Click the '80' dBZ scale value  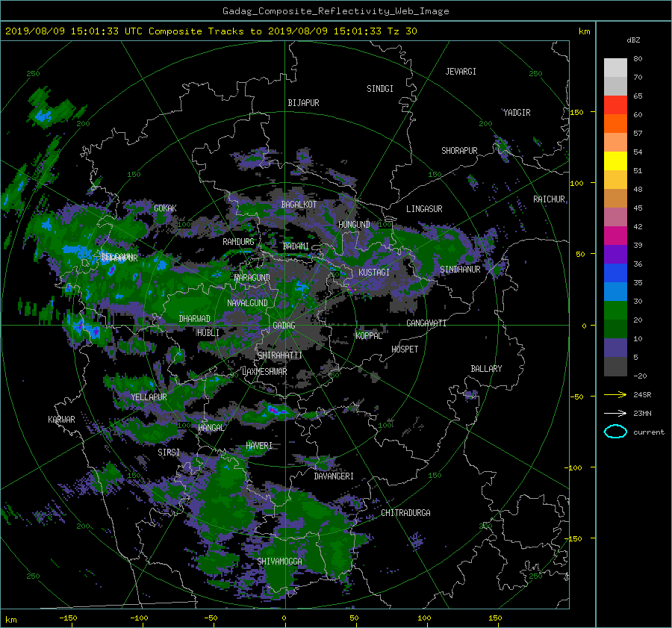(x=638, y=59)
